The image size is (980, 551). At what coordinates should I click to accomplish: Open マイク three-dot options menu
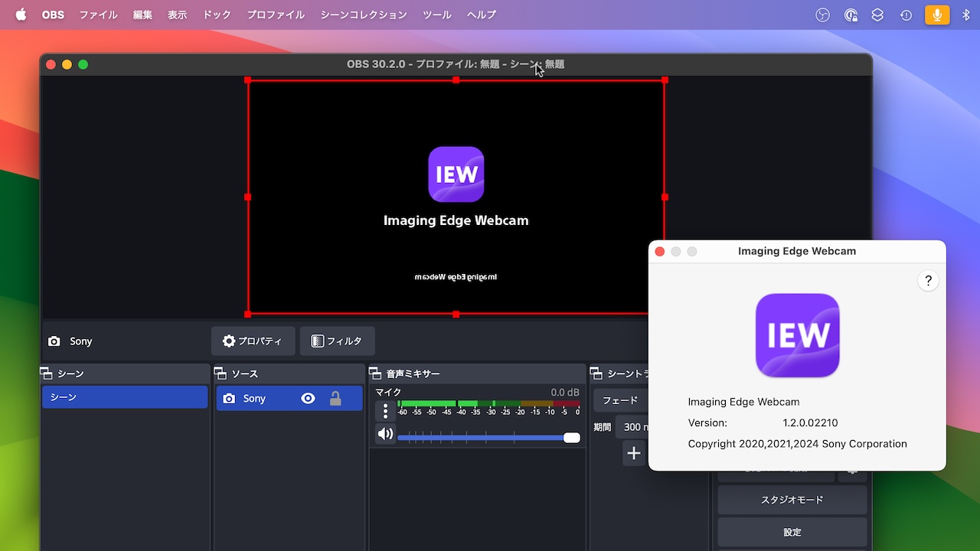pyautogui.click(x=385, y=411)
